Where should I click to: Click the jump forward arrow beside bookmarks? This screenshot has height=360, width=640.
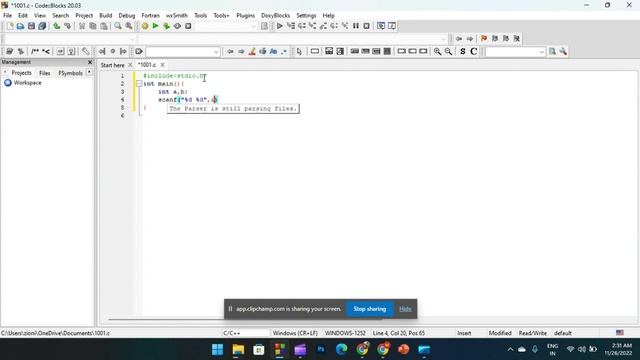click(470, 38)
